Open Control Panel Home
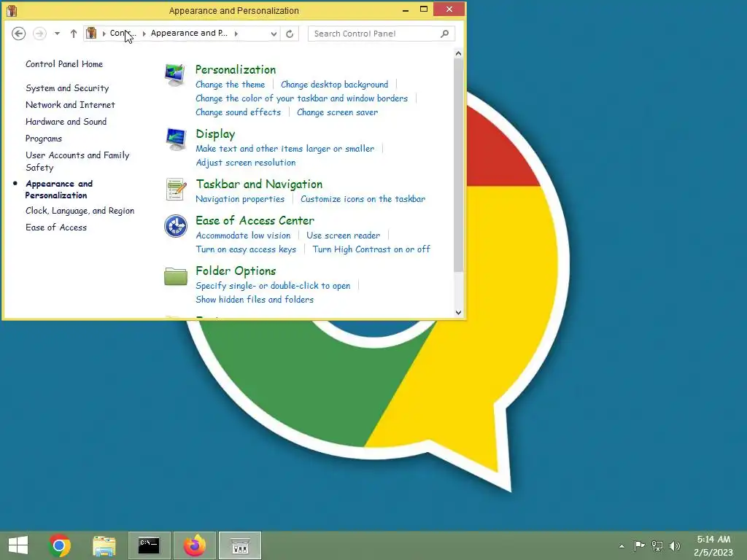 (64, 64)
